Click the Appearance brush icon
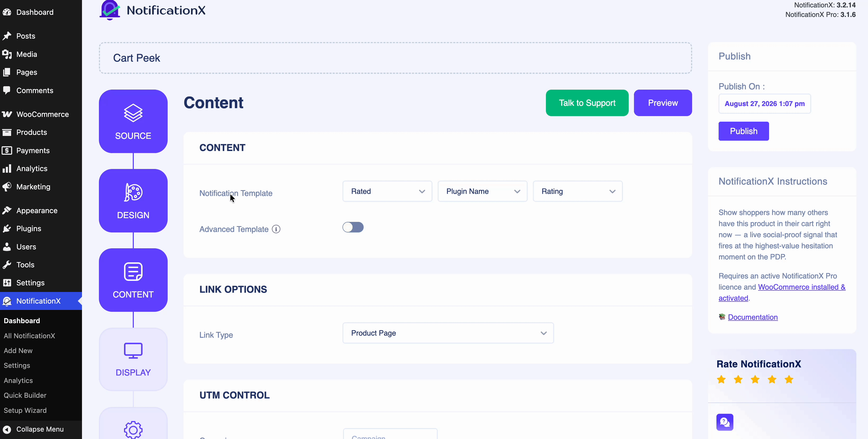The width and height of the screenshot is (868, 439). click(x=7, y=211)
